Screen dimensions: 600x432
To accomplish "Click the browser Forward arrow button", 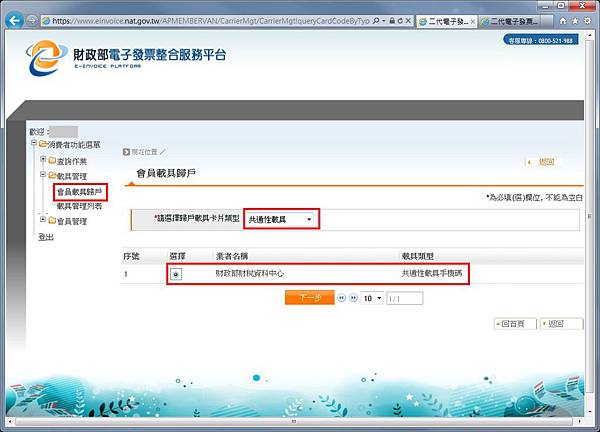I will coord(32,20).
